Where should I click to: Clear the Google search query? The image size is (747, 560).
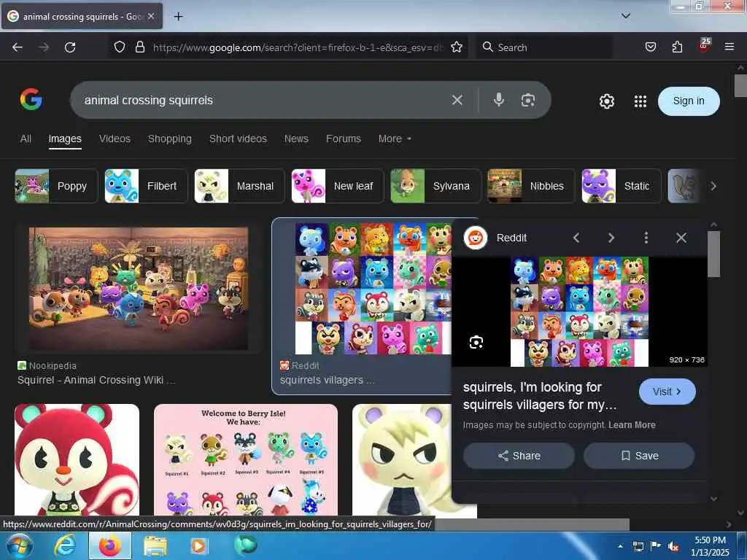pyautogui.click(x=457, y=100)
